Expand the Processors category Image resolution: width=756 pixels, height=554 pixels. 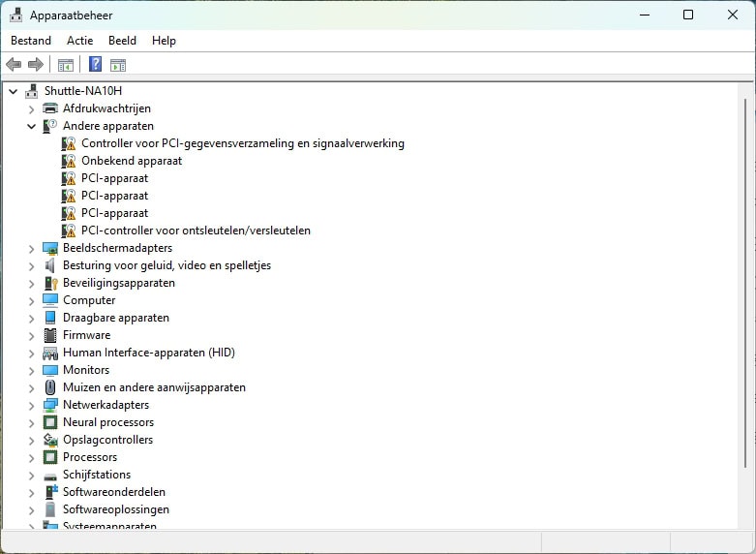[x=32, y=457]
